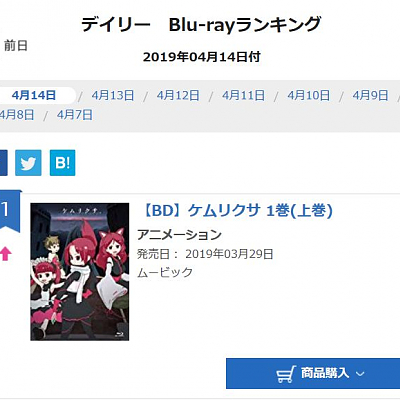Open the 【BD】ケムリクサ 1巻(上巻) title link
This screenshot has height=400, width=400.
[237, 211]
